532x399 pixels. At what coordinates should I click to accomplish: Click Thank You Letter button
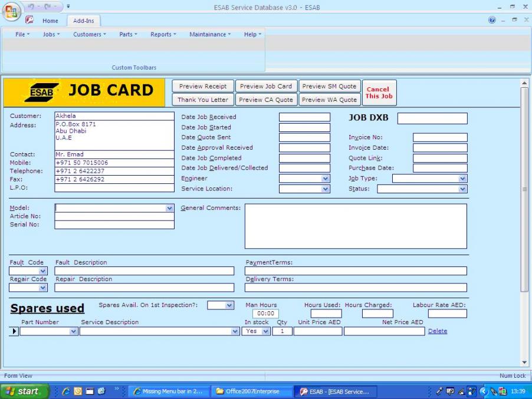pyautogui.click(x=203, y=100)
